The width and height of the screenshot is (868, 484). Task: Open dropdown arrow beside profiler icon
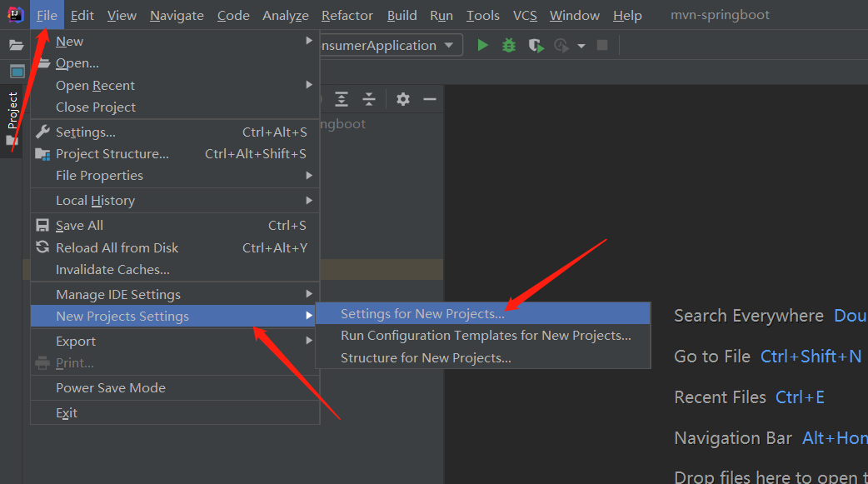pos(581,46)
